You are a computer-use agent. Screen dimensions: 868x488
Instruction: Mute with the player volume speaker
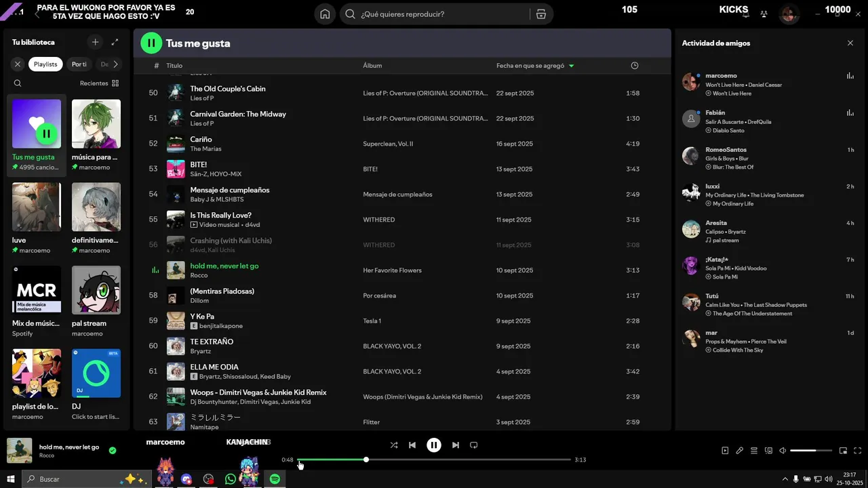(783, 451)
